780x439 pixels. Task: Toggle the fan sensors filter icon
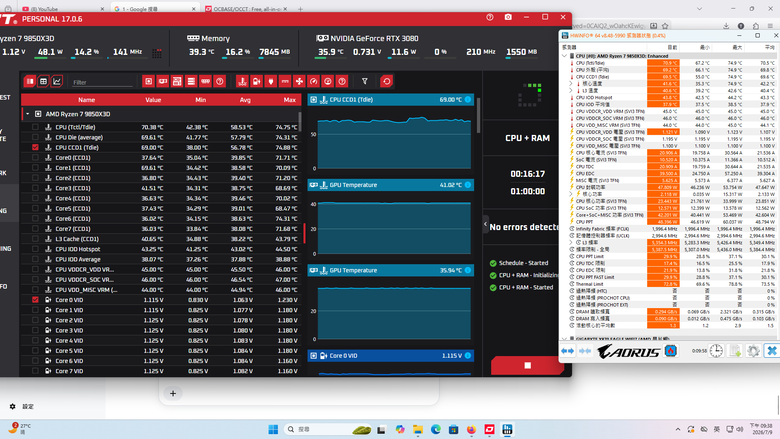(x=299, y=81)
